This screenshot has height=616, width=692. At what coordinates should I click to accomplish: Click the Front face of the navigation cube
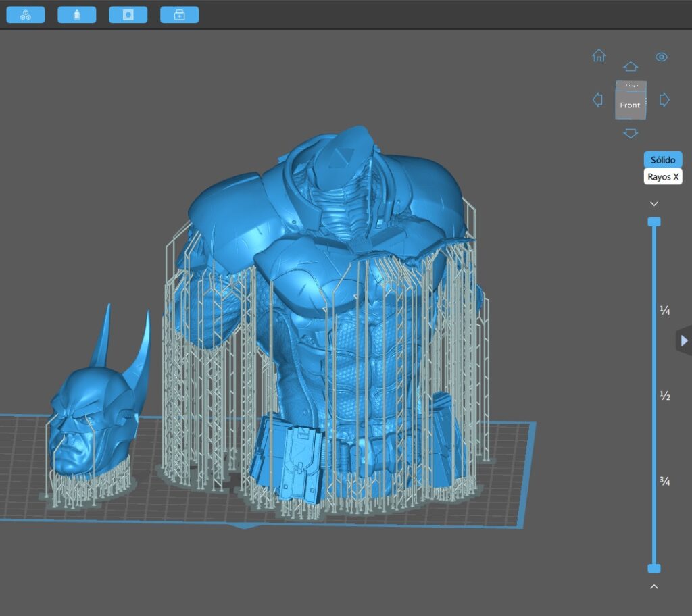(630, 105)
